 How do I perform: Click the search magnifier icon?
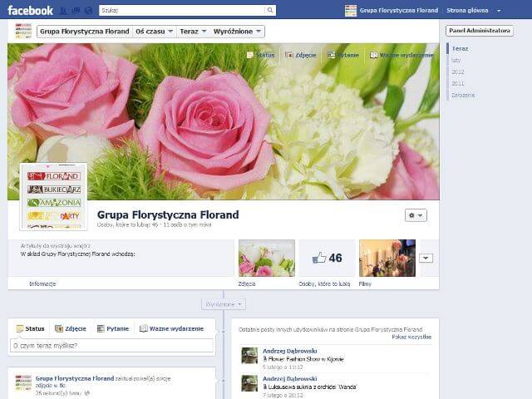click(270, 10)
